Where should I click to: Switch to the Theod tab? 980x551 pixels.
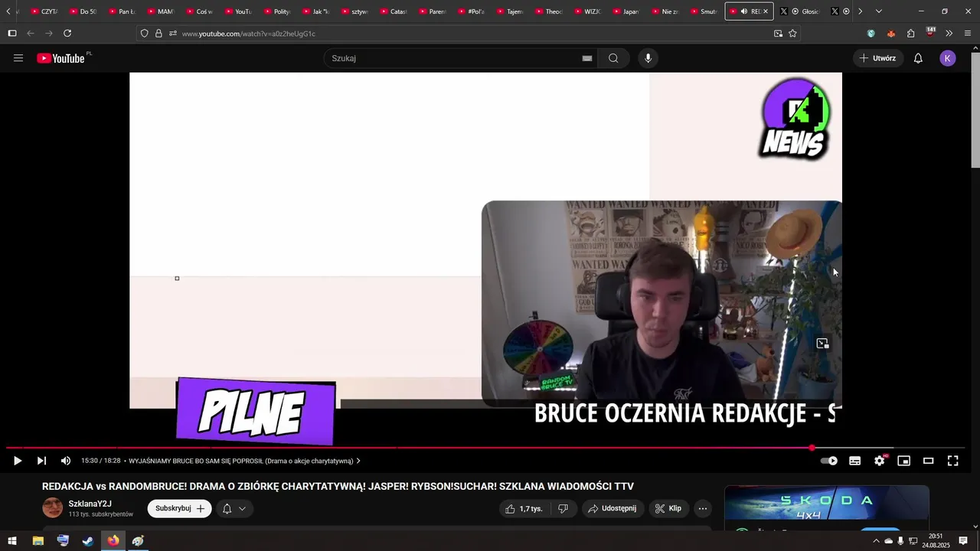coord(549,11)
